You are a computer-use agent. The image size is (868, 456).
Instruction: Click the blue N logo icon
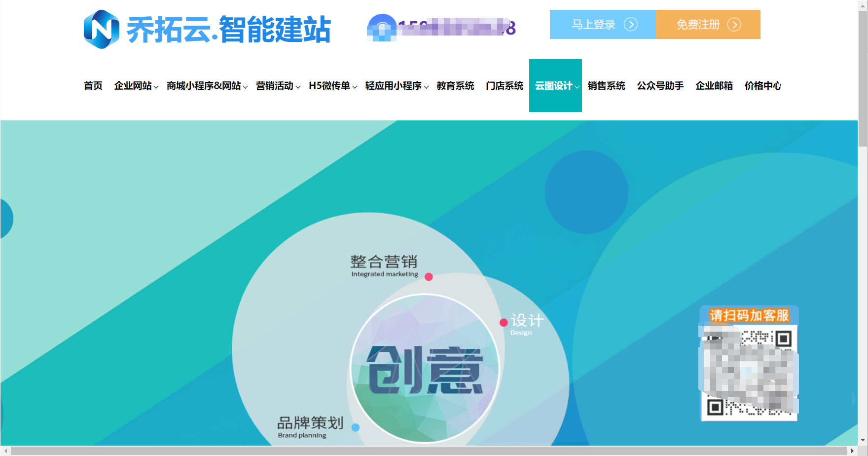point(102,30)
